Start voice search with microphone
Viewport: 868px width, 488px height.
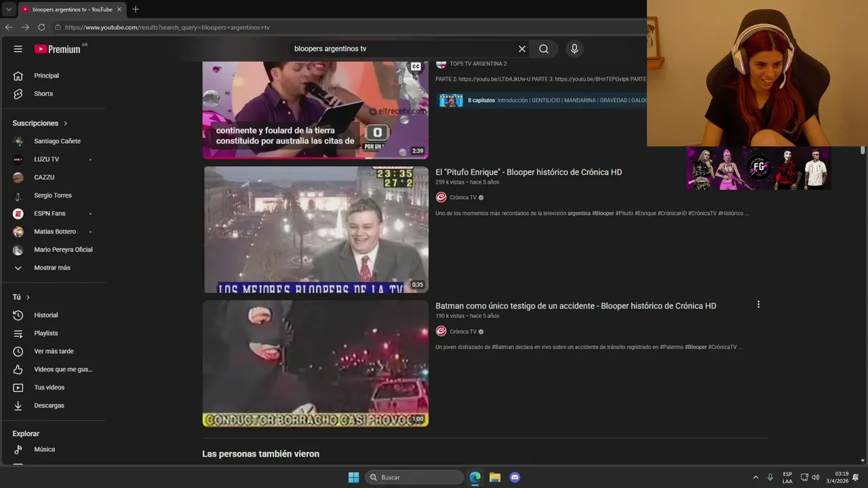[574, 49]
